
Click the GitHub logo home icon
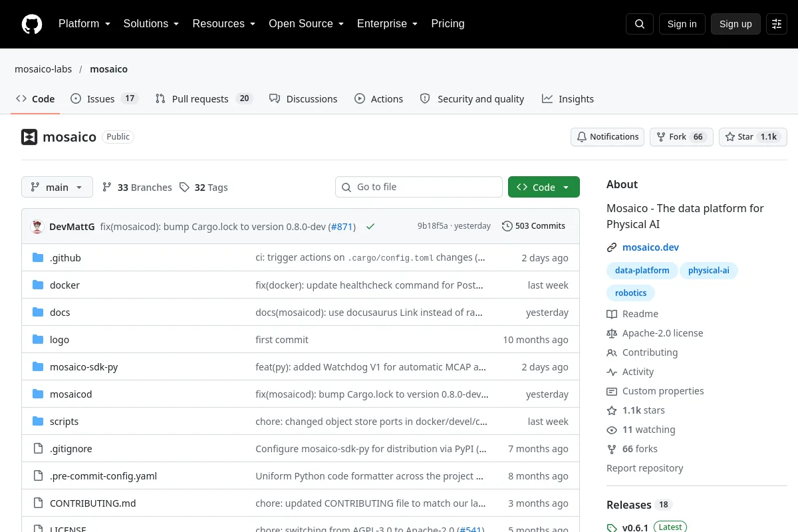(32, 24)
